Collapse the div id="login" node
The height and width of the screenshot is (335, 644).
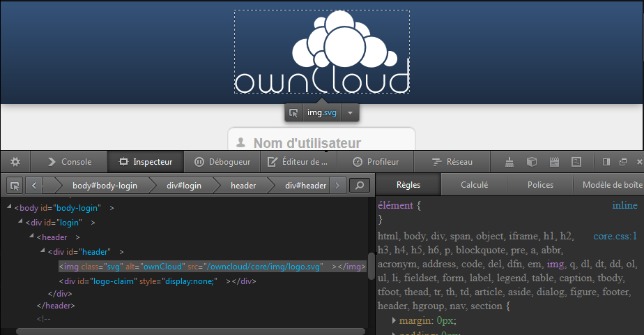click(x=20, y=221)
